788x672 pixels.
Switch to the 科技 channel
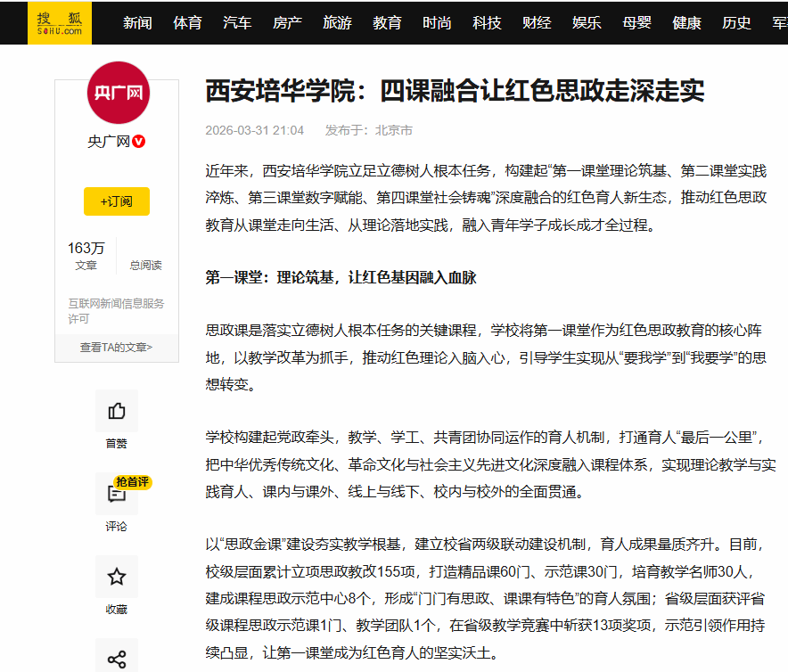click(x=487, y=23)
